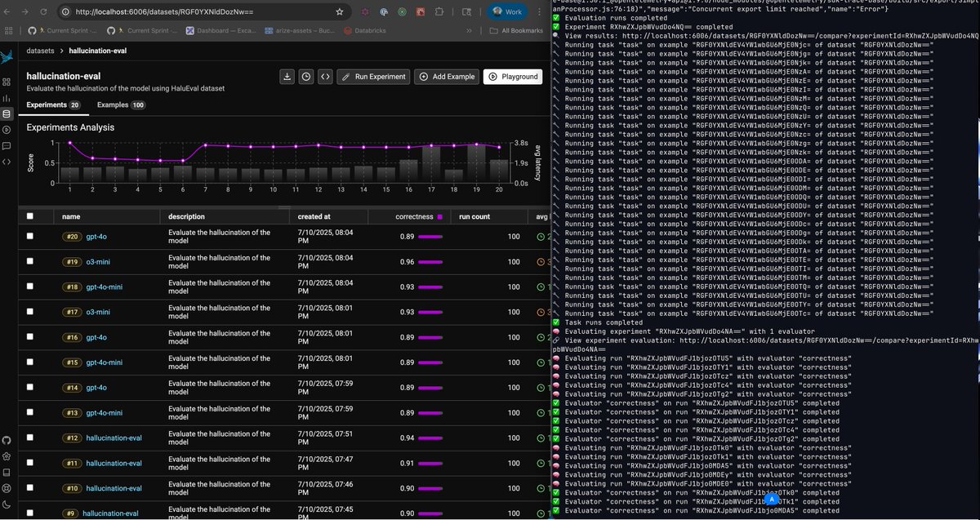The image size is (980, 520).
Task: Click chart data point for experiment 1
Action: [x=70, y=142]
